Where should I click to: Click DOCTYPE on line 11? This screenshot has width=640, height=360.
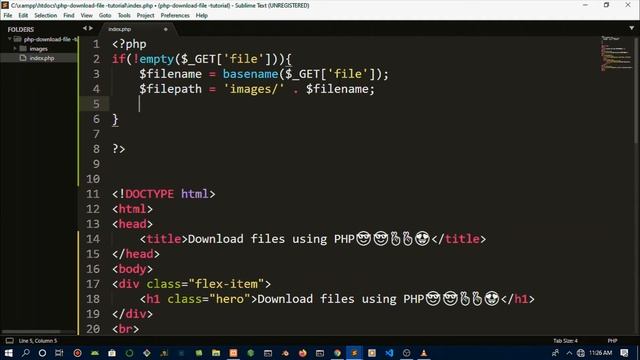coord(149,194)
